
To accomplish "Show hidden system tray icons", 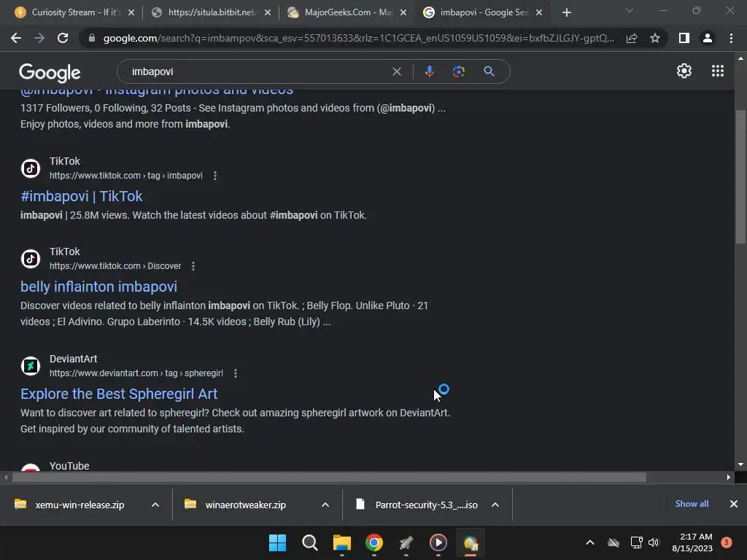I will click(589, 542).
